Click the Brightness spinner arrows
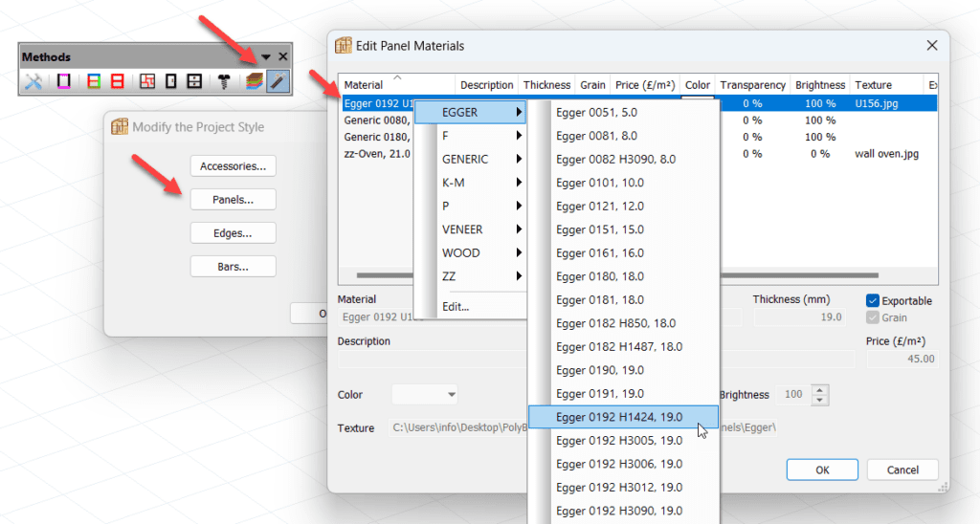The image size is (980, 524). pos(820,394)
